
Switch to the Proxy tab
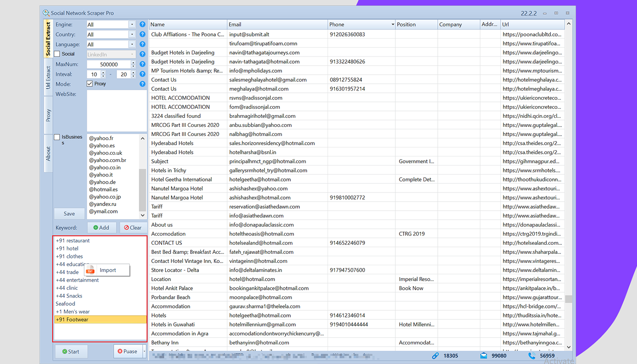(x=48, y=116)
